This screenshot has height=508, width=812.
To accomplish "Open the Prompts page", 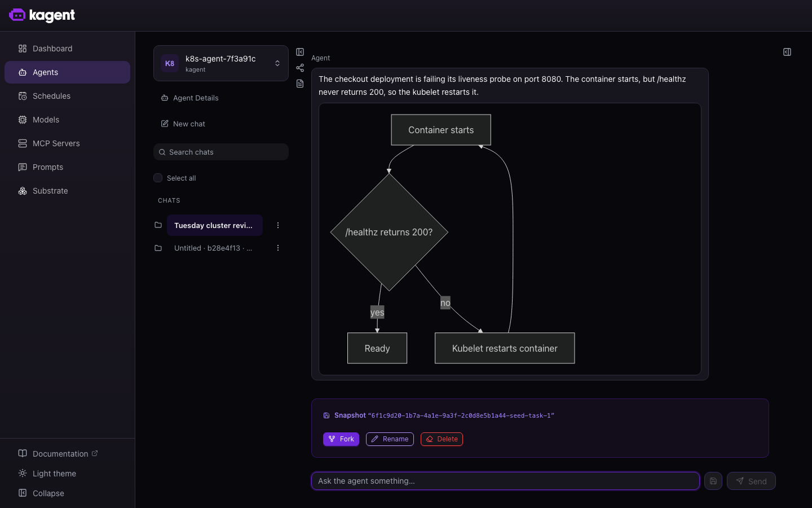I will [x=67, y=167].
